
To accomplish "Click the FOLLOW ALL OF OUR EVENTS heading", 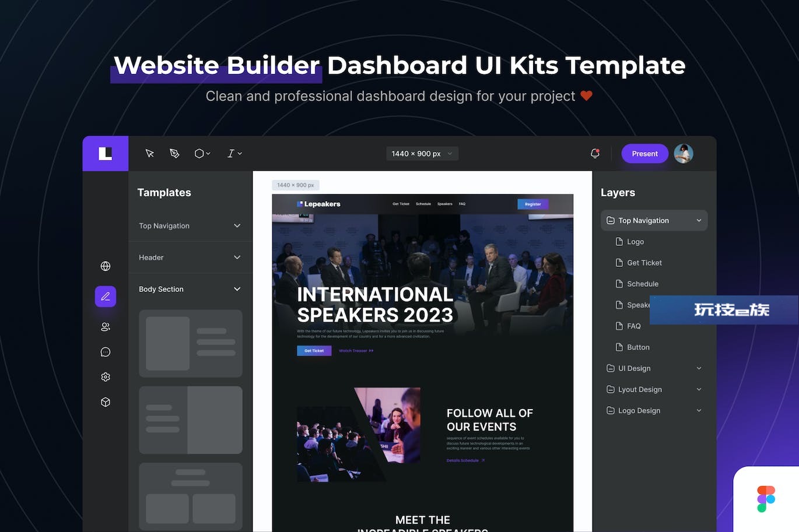I will pos(489,420).
